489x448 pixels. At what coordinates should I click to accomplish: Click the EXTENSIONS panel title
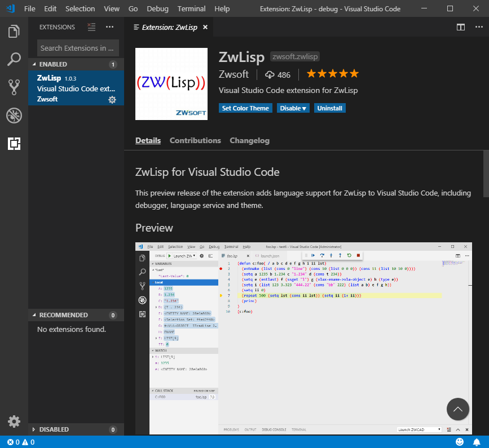pos(57,27)
